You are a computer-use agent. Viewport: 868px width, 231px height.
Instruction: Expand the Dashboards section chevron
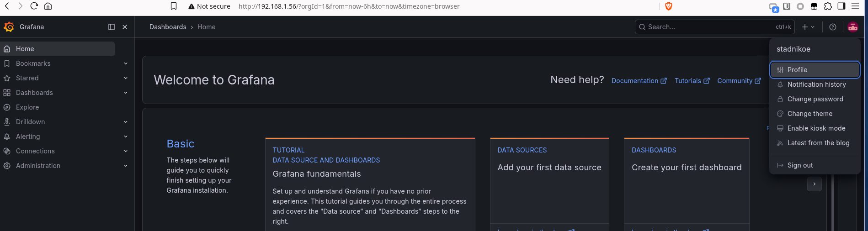(x=126, y=93)
